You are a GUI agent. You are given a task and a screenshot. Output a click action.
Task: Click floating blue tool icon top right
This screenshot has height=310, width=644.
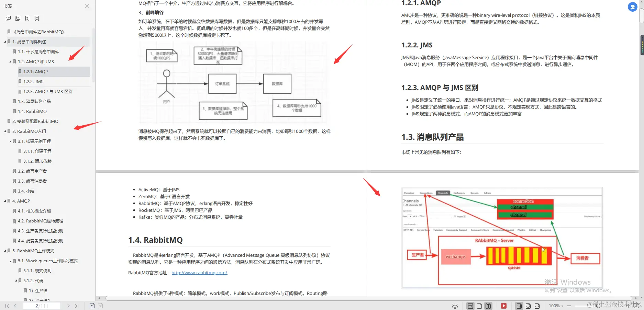632,7
